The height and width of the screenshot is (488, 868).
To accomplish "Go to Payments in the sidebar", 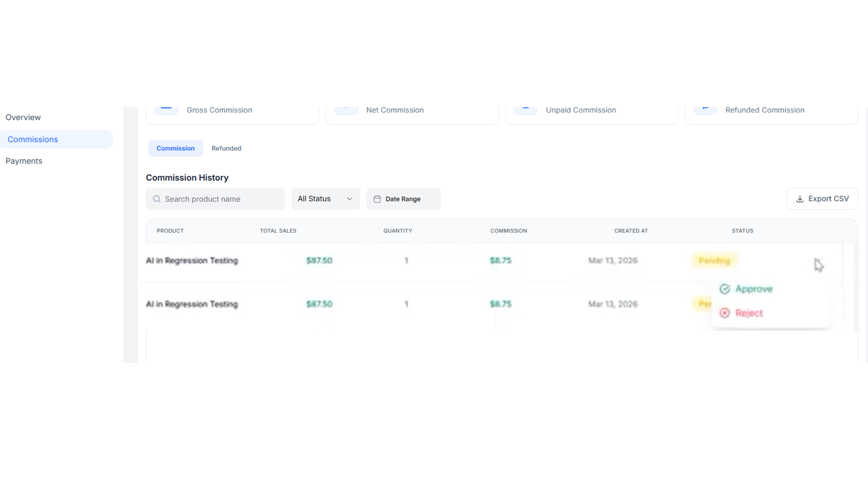I will tap(24, 161).
